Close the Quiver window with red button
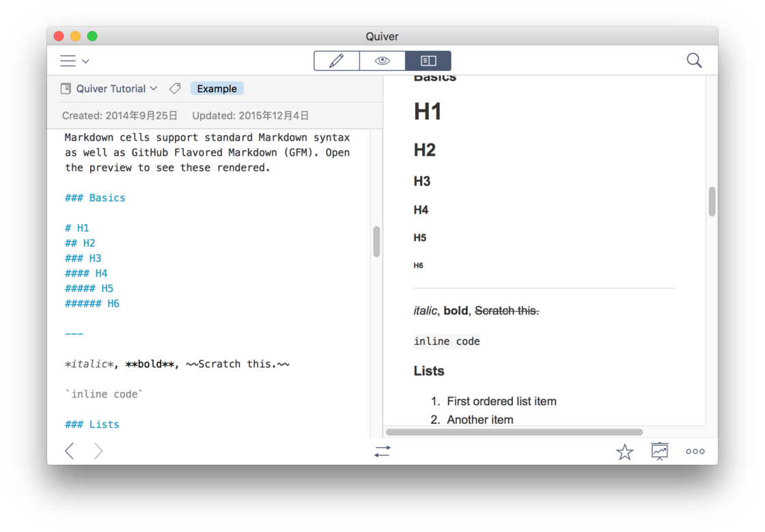765x532 pixels. 59,36
